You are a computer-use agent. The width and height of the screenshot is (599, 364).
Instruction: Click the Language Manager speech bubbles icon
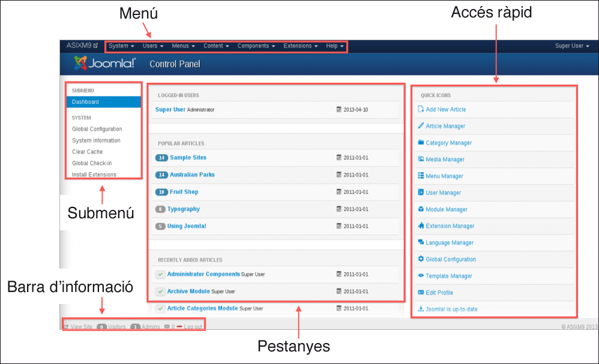(x=421, y=242)
